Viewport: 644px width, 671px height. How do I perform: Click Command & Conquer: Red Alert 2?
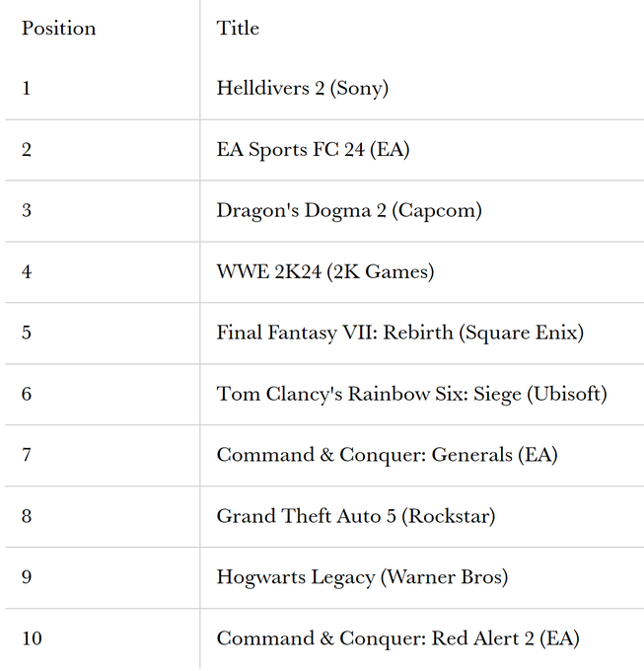tap(397, 638)
